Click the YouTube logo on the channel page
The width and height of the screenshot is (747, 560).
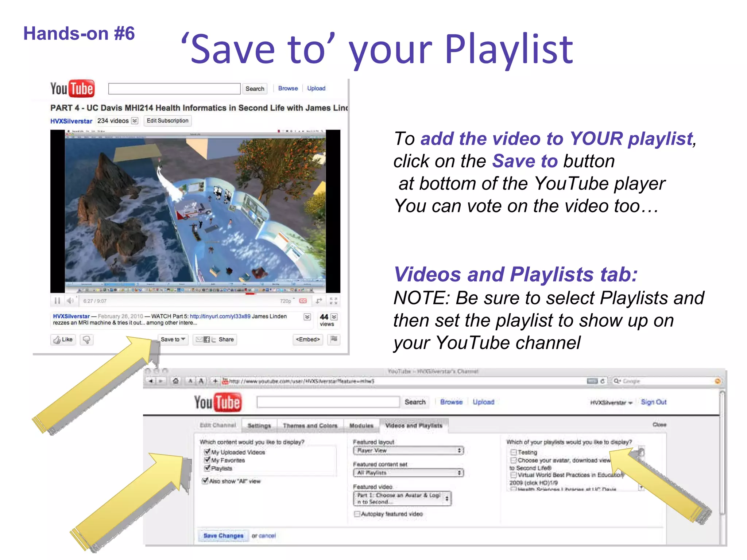[x=217, y=402]
